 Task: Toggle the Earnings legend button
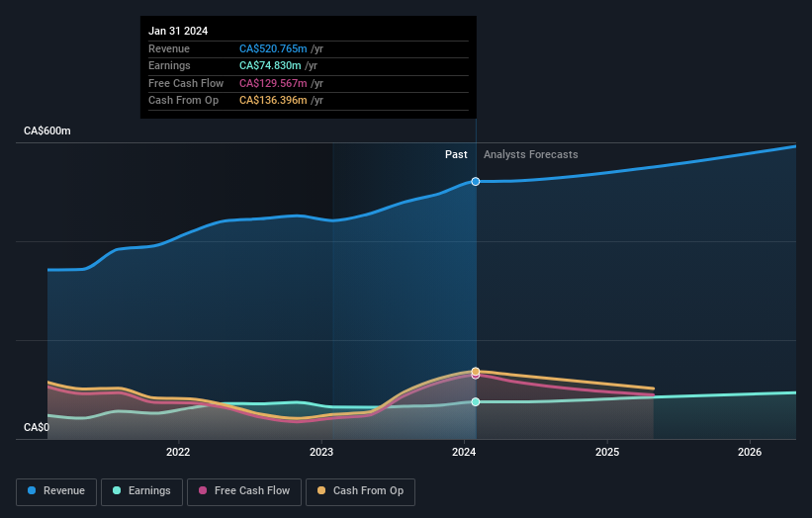pos(141,491)
